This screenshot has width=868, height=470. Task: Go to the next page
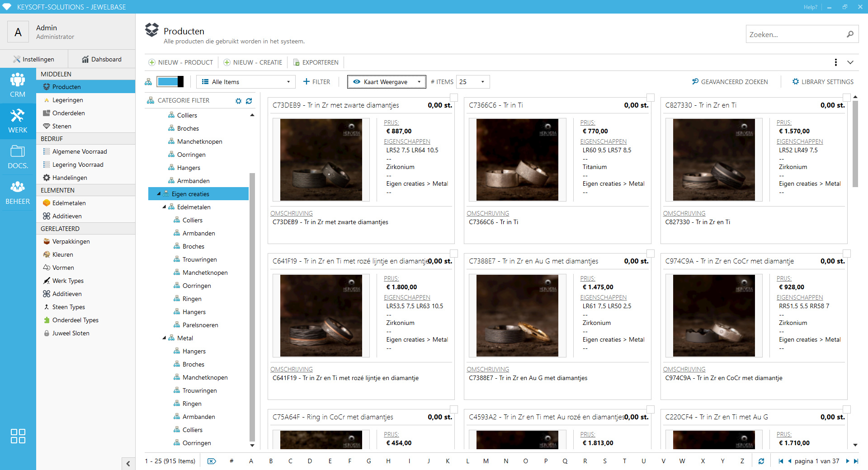click(847, 461)
